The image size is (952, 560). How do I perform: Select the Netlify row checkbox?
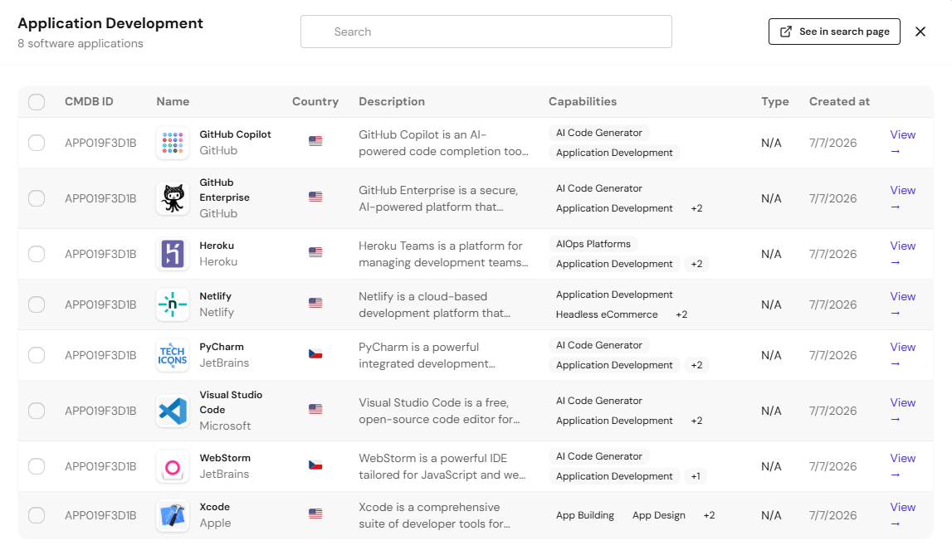coord(37,304)
